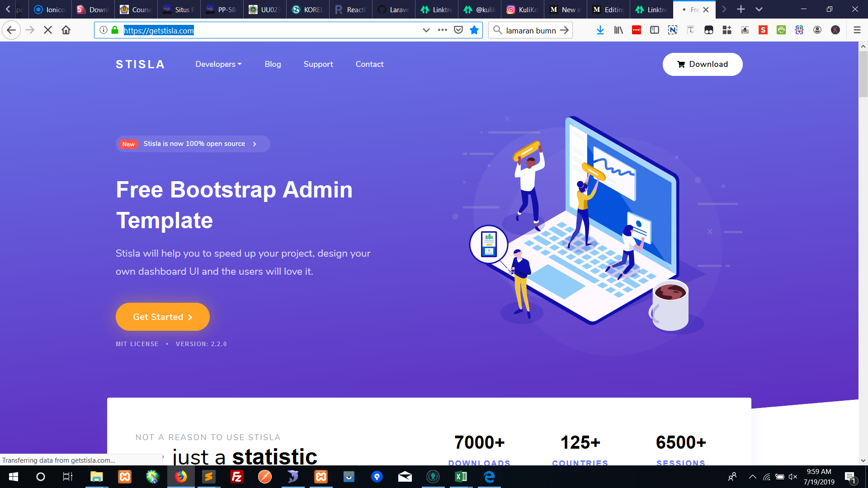Open the address bar history dropdown arrow
Image resolution: width=868 pixels, height=488 pixels.
click(x=426, y=30)
